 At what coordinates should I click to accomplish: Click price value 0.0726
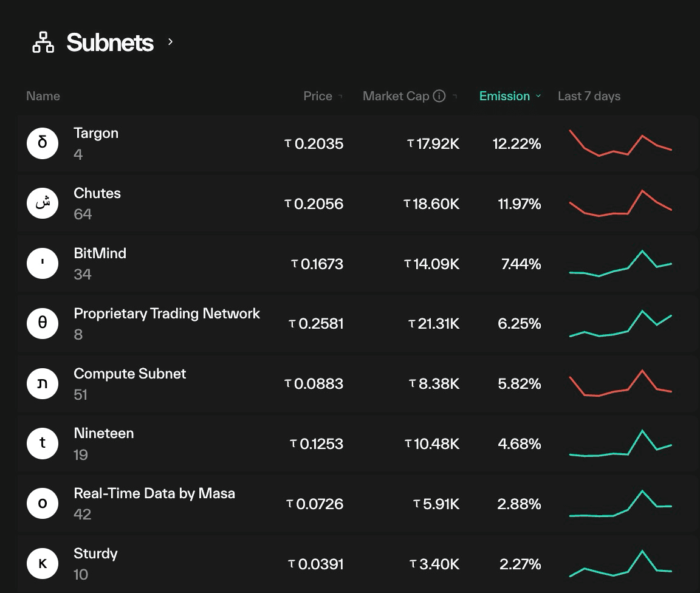coord(315,504)
